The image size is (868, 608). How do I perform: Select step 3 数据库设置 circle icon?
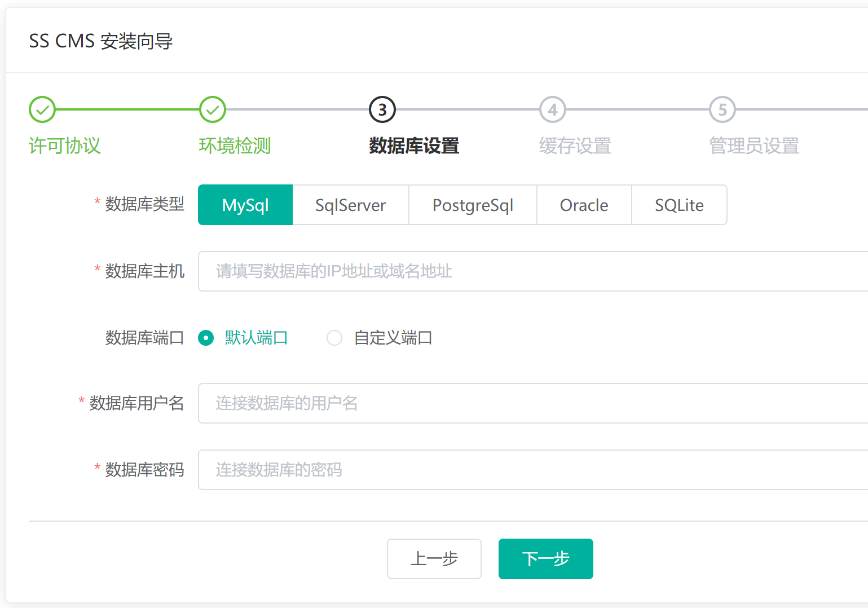point(382,109)
